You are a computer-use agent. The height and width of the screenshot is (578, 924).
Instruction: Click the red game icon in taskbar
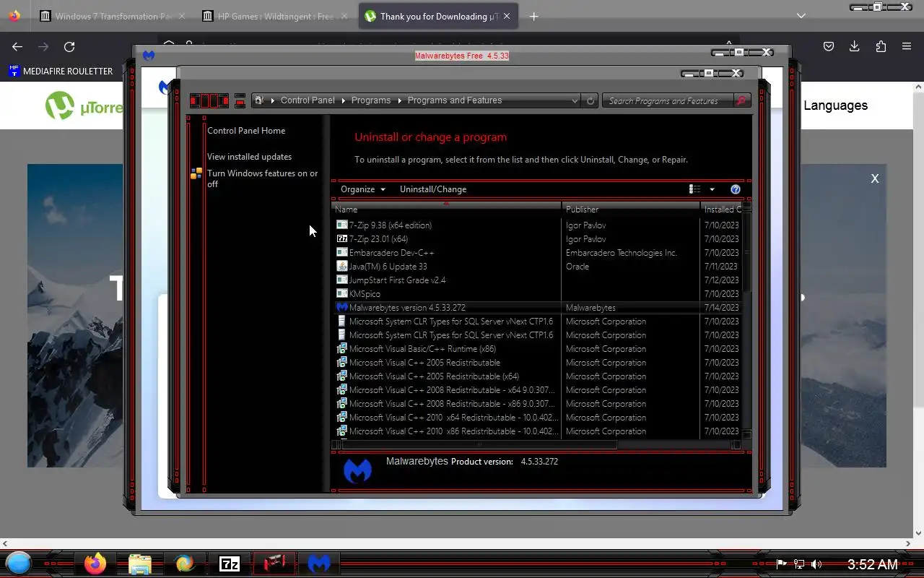point(274,564)
